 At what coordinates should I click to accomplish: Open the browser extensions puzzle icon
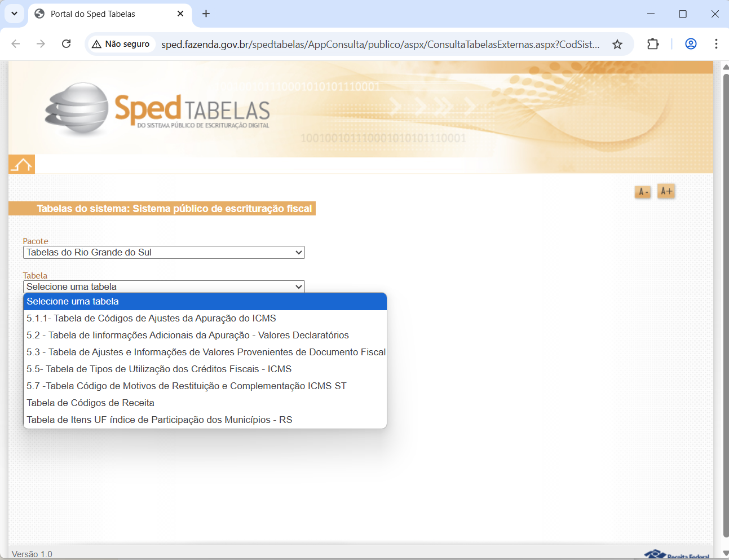[x=653, y=44]
